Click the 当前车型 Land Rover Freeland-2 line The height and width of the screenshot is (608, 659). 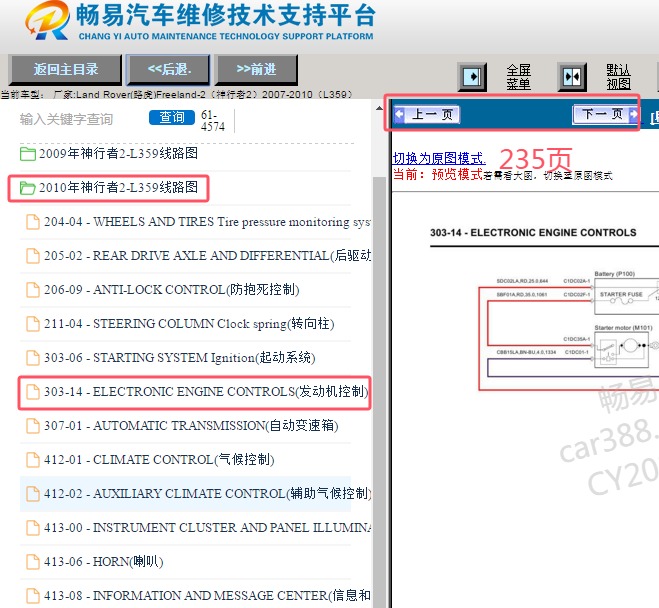coord(177,95)
